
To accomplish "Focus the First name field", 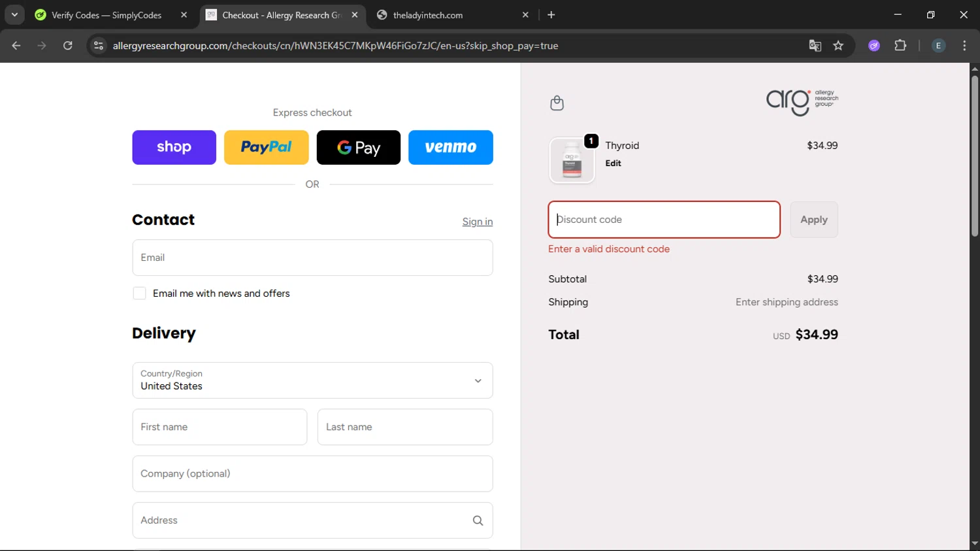I will 220,427.
